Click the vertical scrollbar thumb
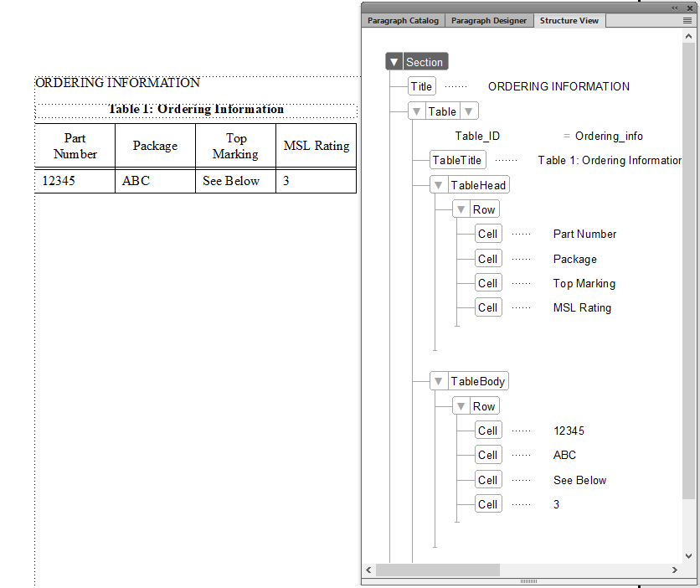Image resolution: width=700 pixels, height=588 pixels. (x=688, y=271)
